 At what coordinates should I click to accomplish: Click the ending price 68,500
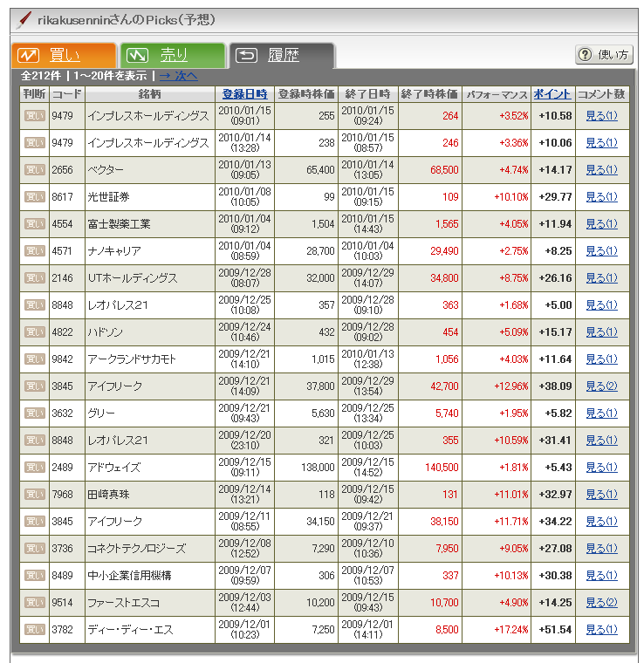444,170
